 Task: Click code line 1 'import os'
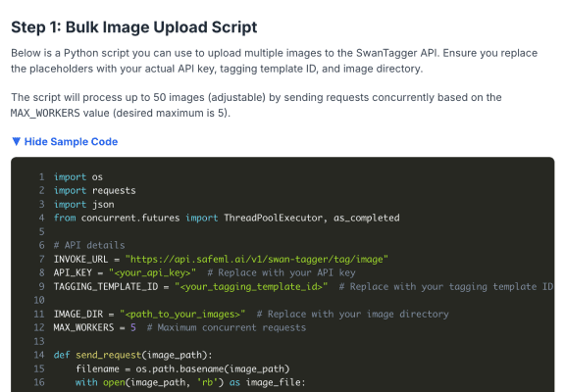click(x=78, y=177)
